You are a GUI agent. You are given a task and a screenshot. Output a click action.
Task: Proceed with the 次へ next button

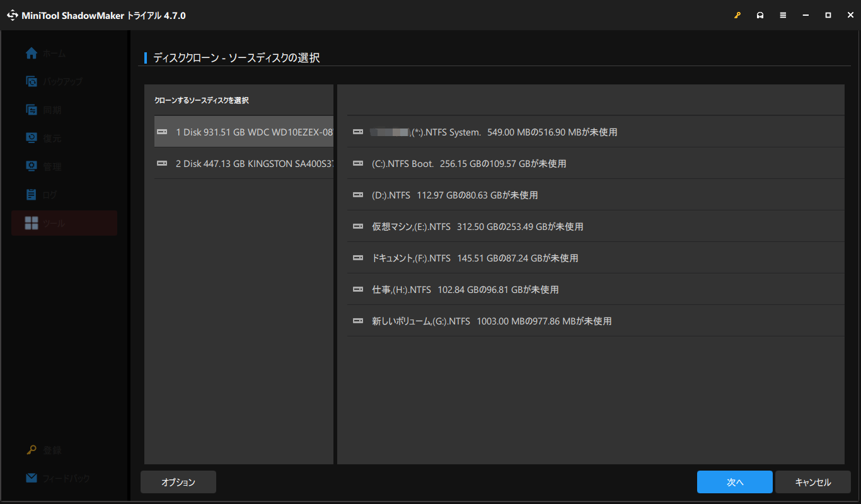point(735,482)
